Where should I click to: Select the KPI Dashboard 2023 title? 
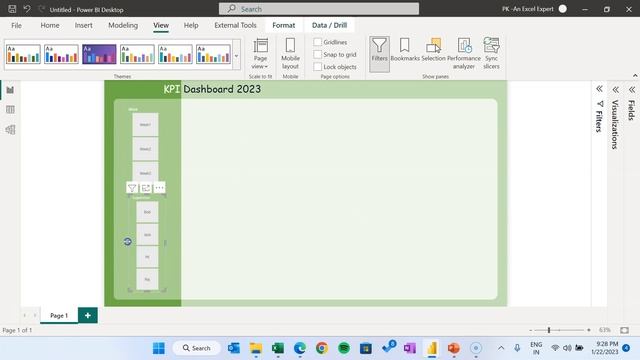click(212, 89)
